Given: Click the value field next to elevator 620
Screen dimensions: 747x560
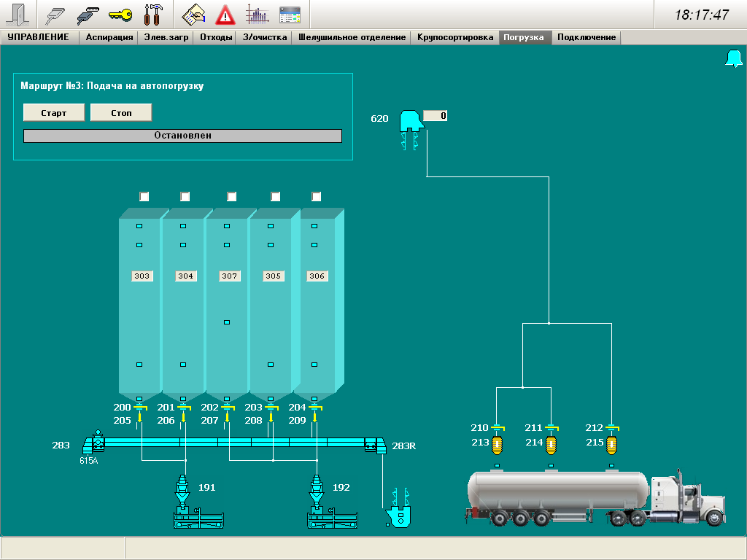Looking at the screenshot, I should coord(436,116).
